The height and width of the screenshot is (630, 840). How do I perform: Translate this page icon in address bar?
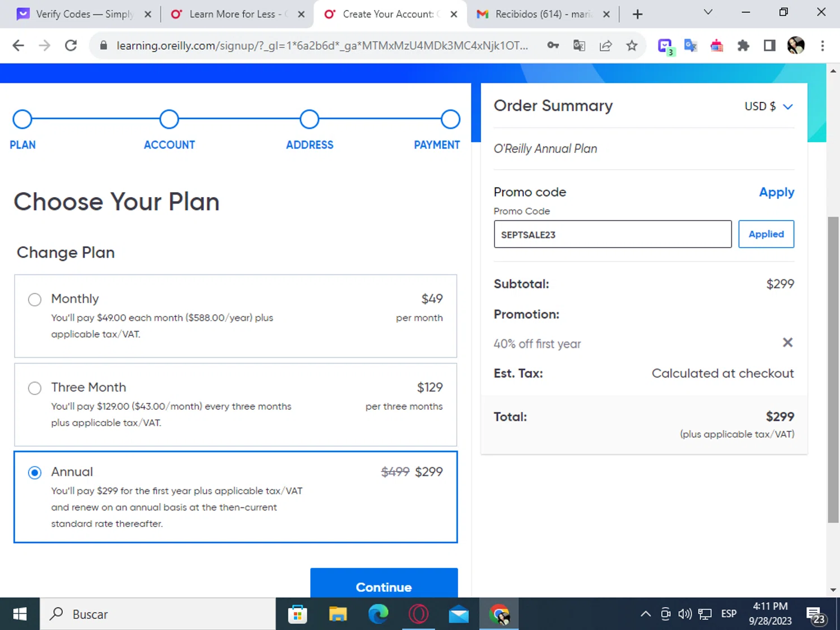tap(580, 46)
